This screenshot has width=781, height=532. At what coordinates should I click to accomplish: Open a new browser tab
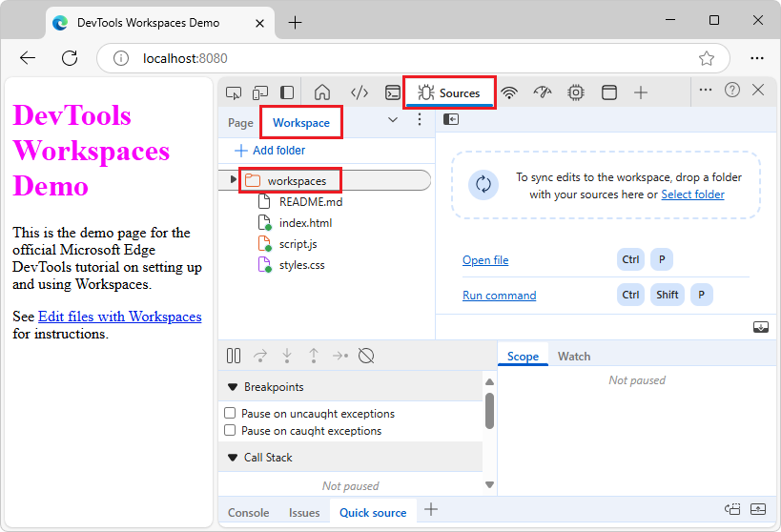pos(296,23)
